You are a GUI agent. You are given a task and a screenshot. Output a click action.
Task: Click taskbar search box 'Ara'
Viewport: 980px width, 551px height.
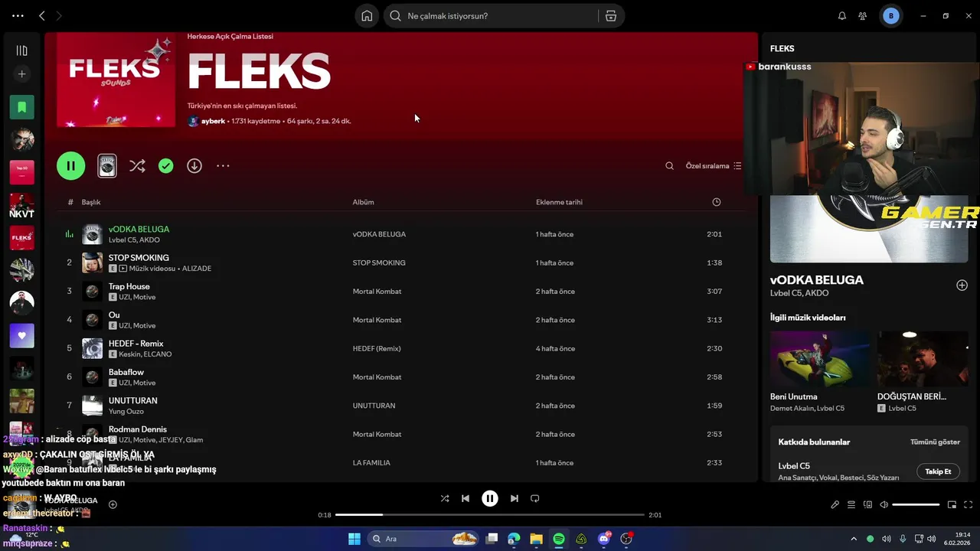[423, 539]
